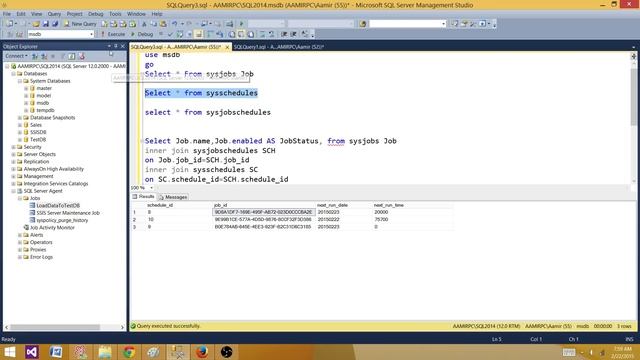Open Visual Studio from taskbar

click(x=31, y=352)
